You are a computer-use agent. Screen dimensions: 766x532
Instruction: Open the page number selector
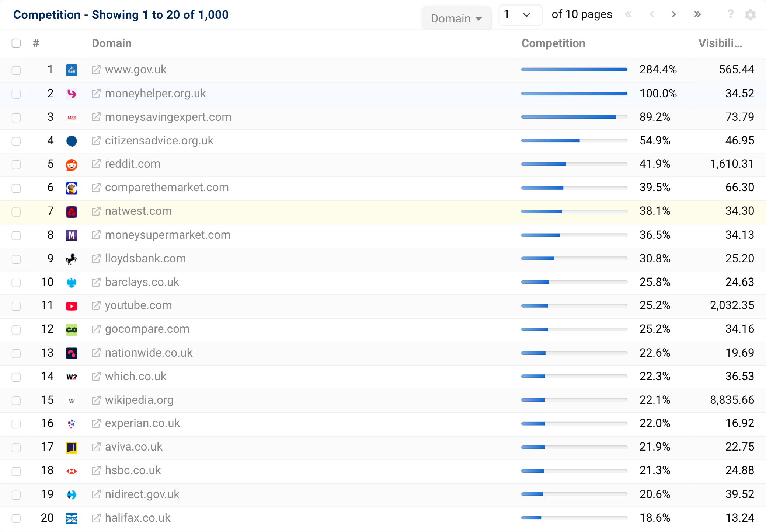click(x=520, y=15)
